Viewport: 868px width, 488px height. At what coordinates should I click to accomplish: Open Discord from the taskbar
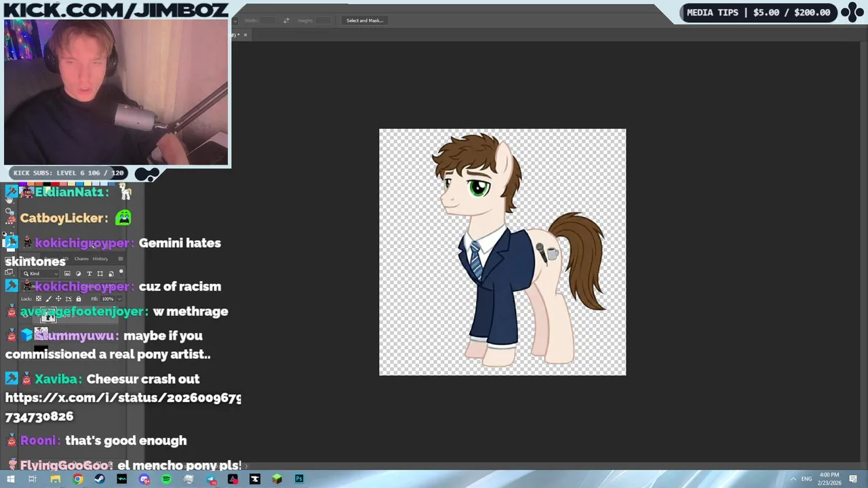(x=144, y=479)
